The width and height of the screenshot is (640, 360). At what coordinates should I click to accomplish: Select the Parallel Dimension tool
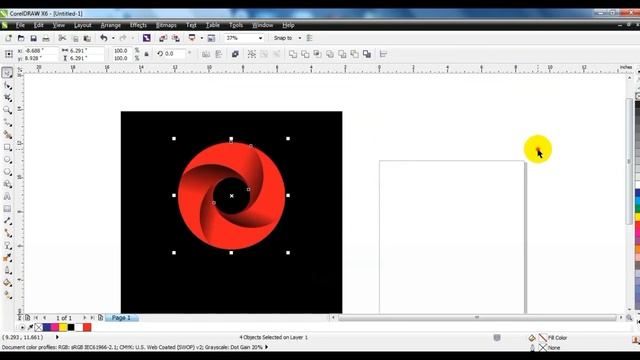pyautogui.click(x=7, y=221)
